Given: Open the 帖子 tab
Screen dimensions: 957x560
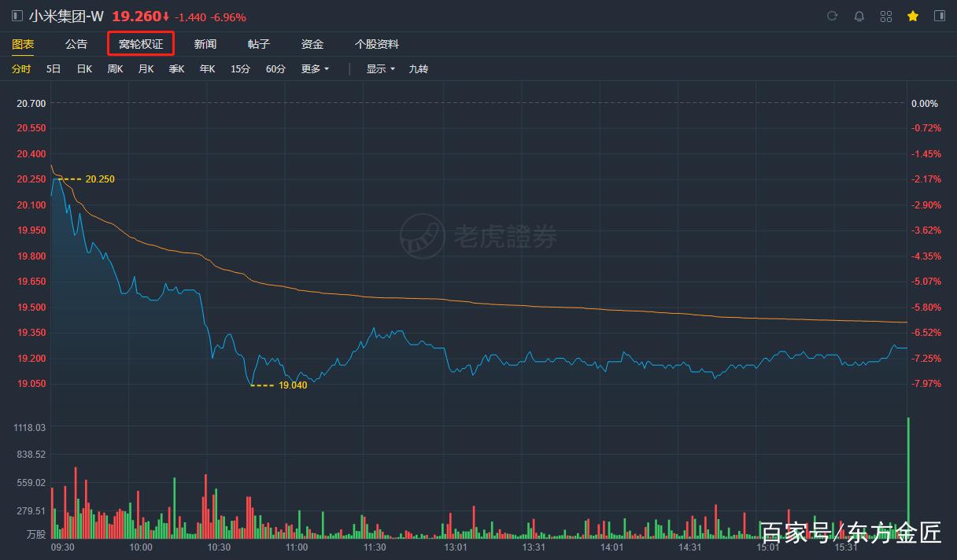Looking at the screenshot, I should (x=259, y=44).
